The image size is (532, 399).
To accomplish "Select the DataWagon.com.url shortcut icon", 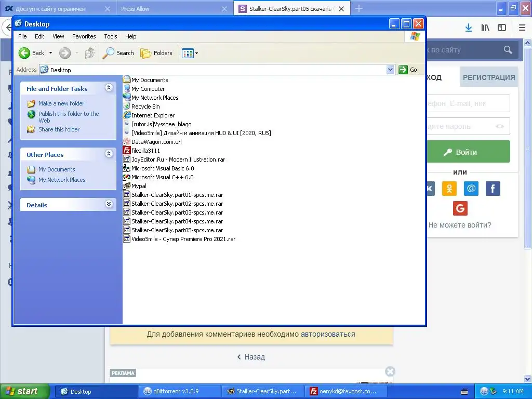I will [x=127, y=142].
